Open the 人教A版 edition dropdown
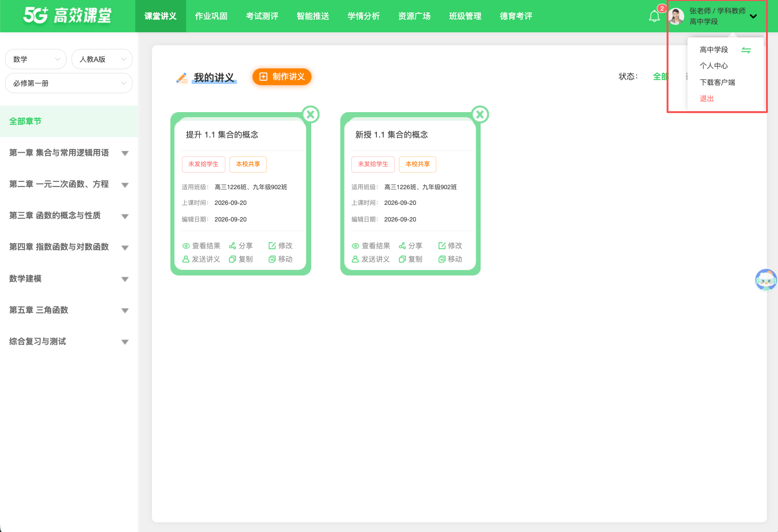The height and width of the screenshot is (532, 778). [x=102, y=59]
